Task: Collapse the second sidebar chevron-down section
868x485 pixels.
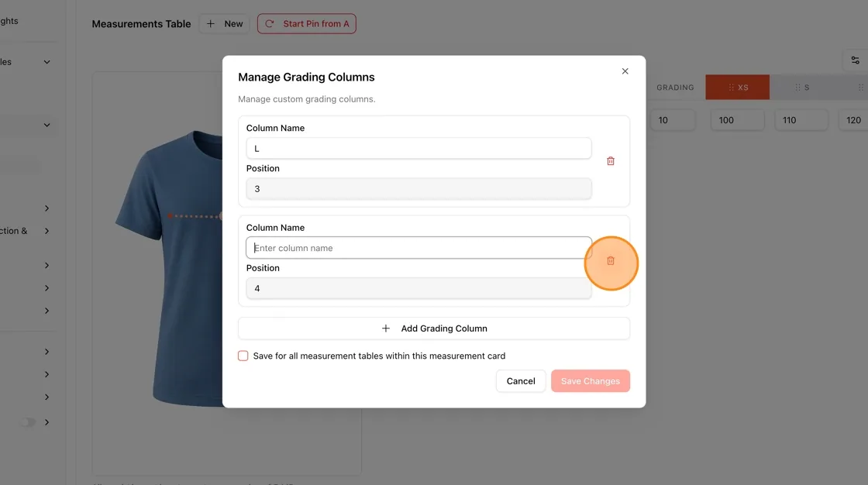Action: pyautogui.click(x=47, y=126)
